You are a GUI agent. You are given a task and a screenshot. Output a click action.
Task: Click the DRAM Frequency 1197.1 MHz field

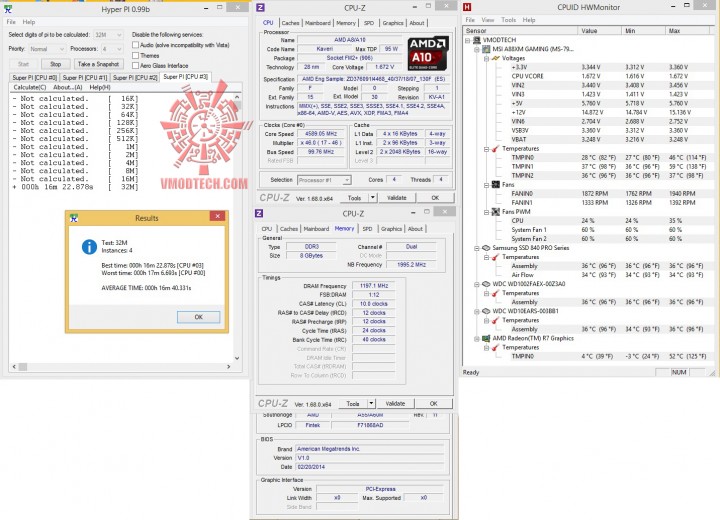(x=374, y=286)
